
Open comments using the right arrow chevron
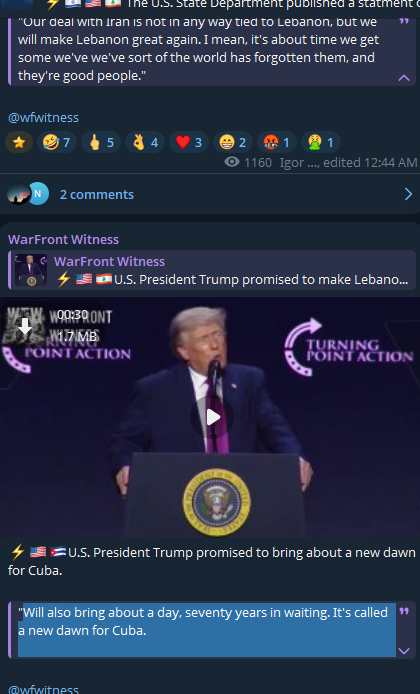tap(408, 194)
